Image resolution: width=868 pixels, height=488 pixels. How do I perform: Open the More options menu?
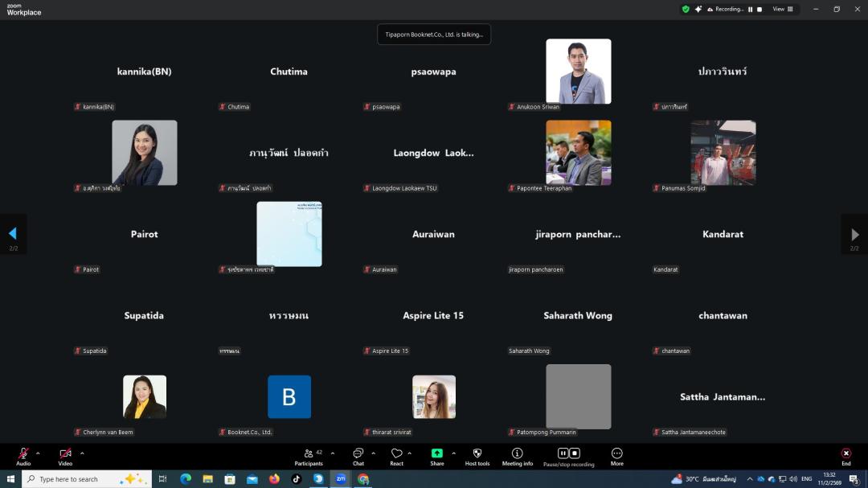616,455
